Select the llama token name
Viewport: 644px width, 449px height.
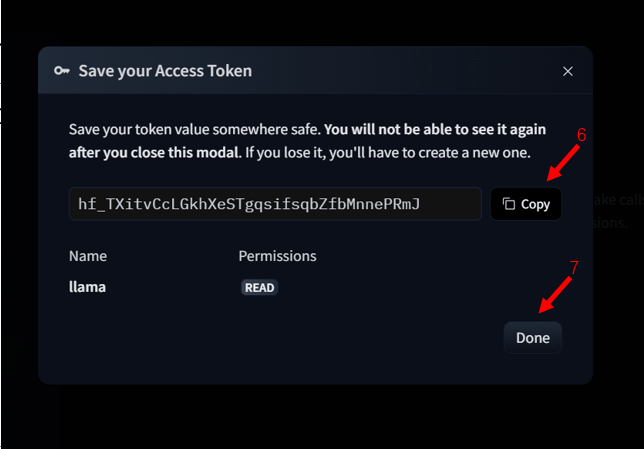[87, 287]
